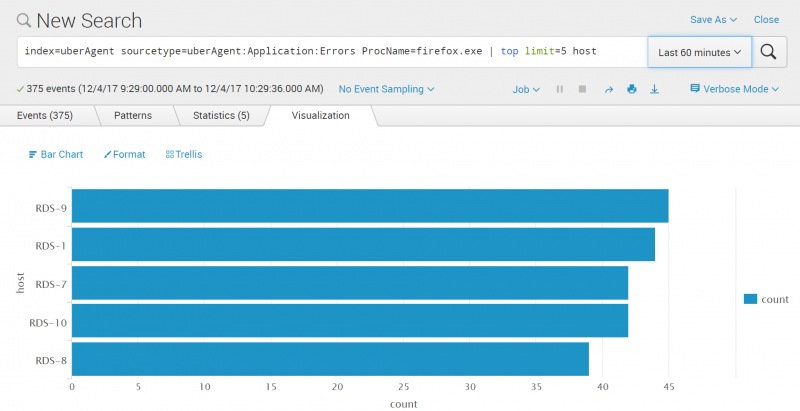Open No Event Sampling dropdown
This screenshot has height=411, width=800.
tap(386, 89)
